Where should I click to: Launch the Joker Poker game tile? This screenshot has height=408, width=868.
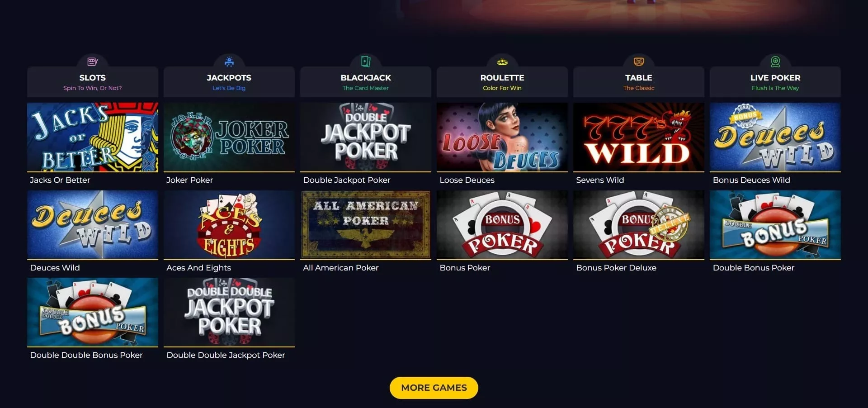tap(229, 137)
